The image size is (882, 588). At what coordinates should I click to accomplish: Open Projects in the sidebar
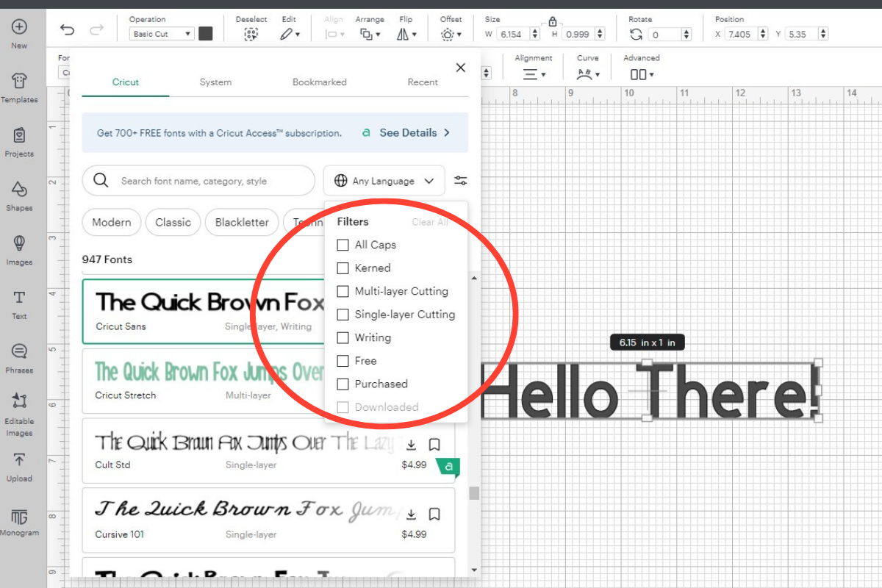pos(19,135)
